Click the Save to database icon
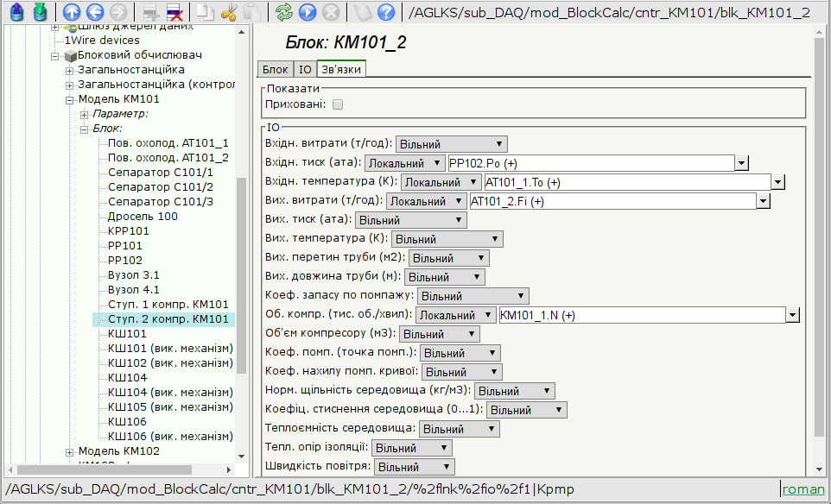 point(40,12)
